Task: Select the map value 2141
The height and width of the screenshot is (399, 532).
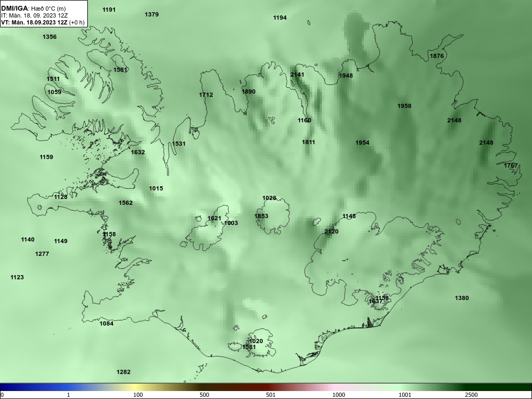Action: (297, 74)
